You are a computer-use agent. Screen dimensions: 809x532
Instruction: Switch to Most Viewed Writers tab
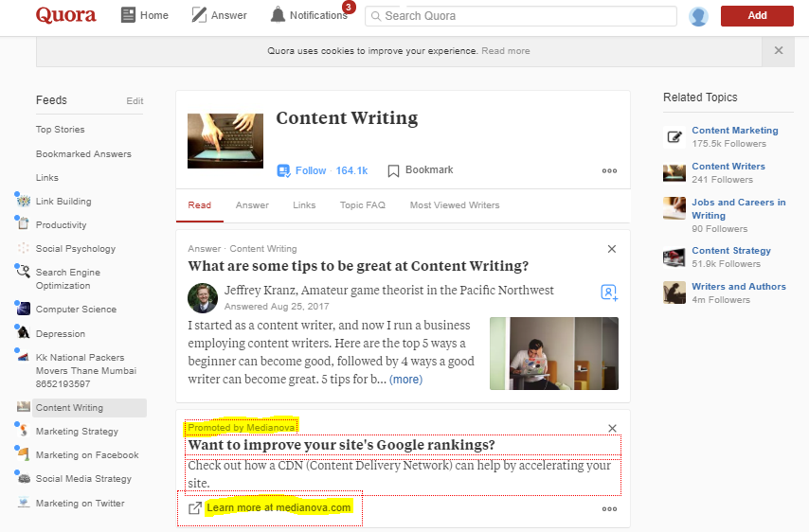455,205
